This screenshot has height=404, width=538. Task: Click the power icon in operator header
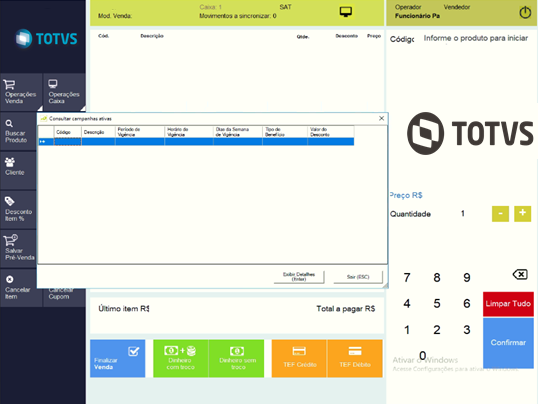pos(525,13)
